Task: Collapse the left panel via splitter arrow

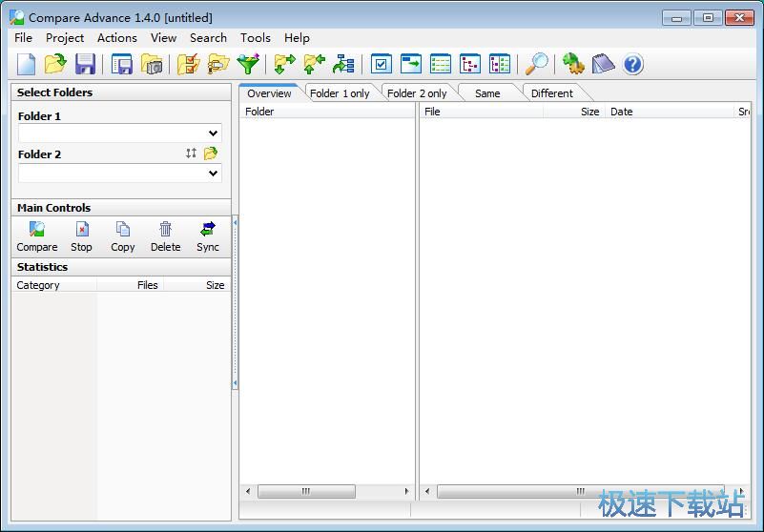Action: pyautogui.click(x=235, y=221)
